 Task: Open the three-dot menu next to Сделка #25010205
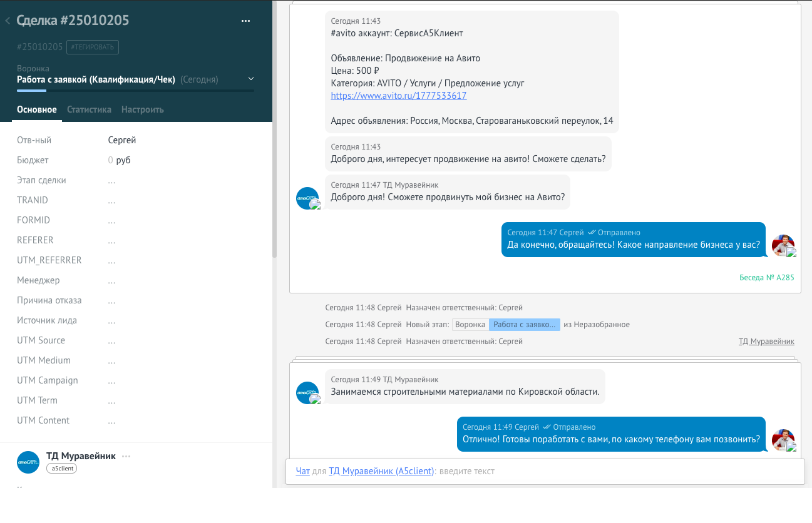tap(245, 21)
